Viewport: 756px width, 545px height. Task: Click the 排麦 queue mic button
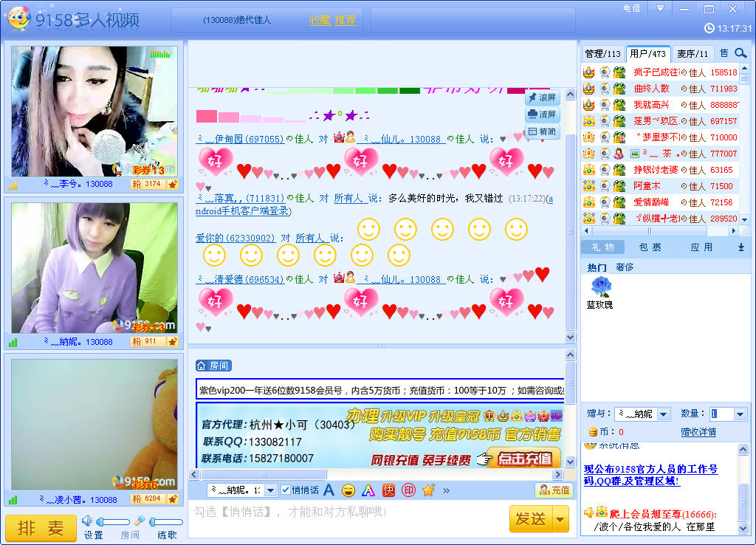point(41,528)
